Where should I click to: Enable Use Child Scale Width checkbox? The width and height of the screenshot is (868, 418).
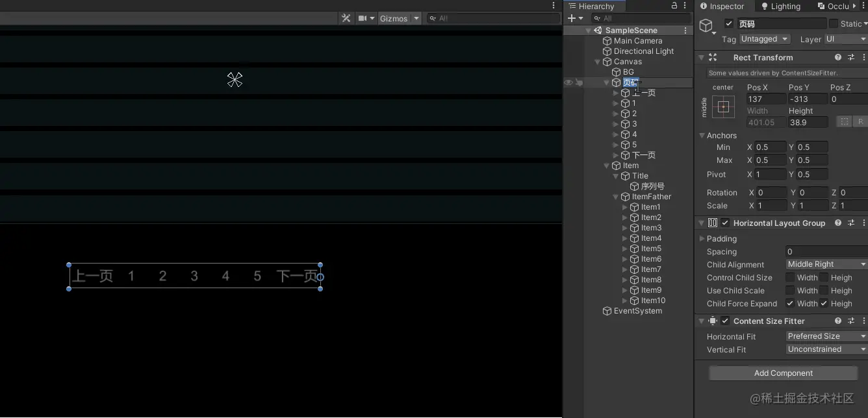click(790, 291)
